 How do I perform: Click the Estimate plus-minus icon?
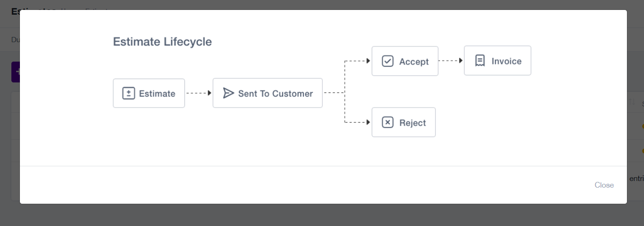tap(129, 93)
